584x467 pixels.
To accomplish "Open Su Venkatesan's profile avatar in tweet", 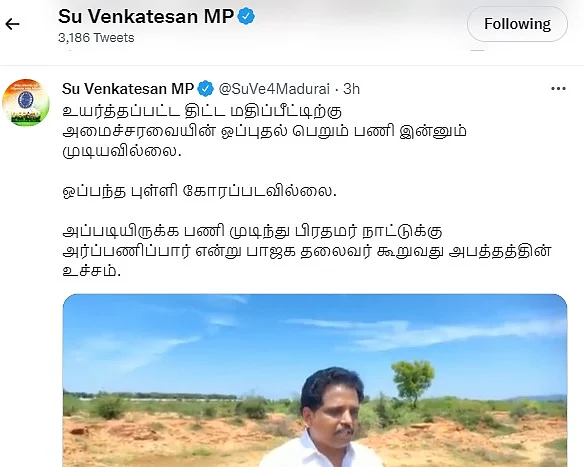I will coord(26,103).
